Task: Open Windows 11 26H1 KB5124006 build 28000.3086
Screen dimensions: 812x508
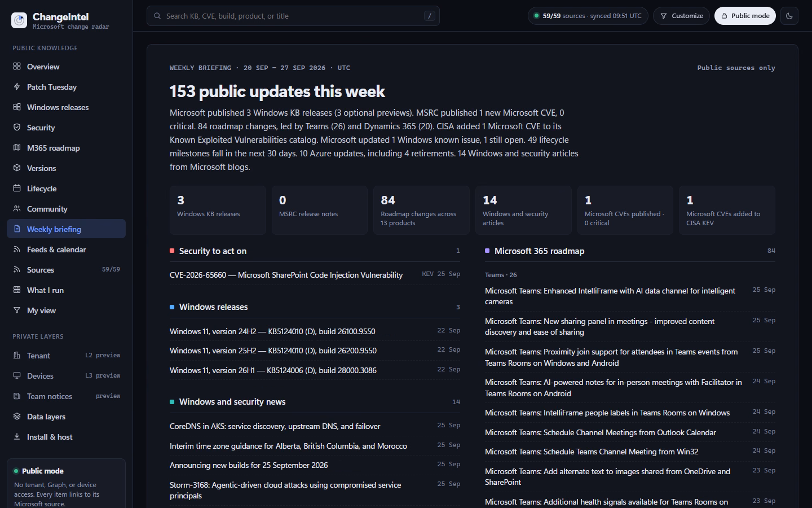Action: pos(315,370)
